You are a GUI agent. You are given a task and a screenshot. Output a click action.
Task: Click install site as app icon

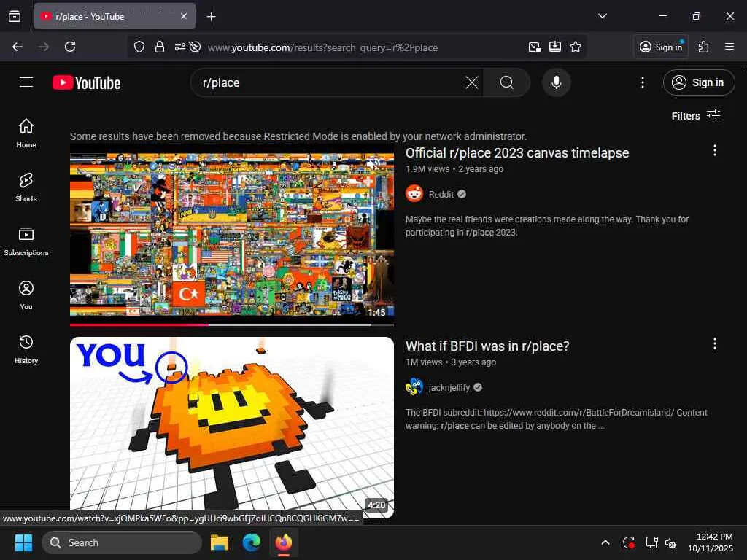coord(555,47)
